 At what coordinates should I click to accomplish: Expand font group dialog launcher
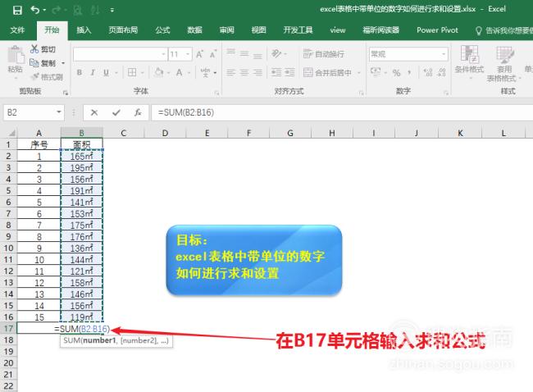point(216,93)
